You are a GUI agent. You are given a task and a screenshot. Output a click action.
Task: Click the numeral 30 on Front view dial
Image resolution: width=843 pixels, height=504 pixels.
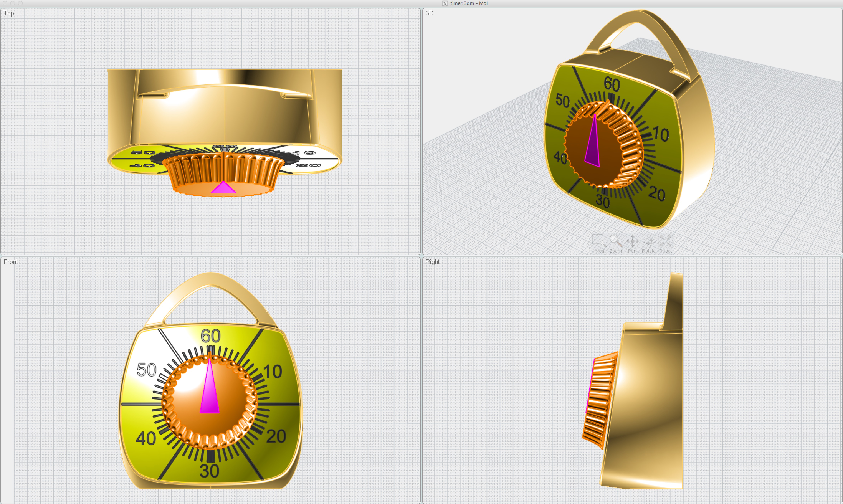209,471
